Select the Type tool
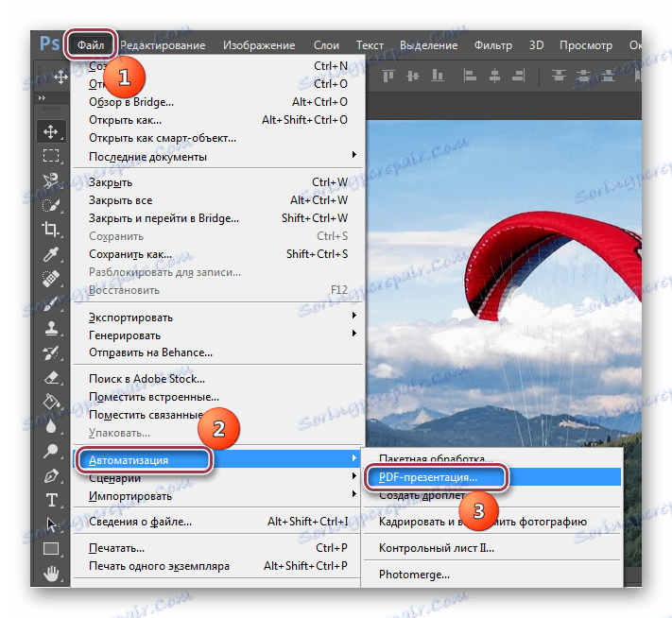Image resolution: width=672 pixels, height=618 pixels. click(x=51, y=500)
